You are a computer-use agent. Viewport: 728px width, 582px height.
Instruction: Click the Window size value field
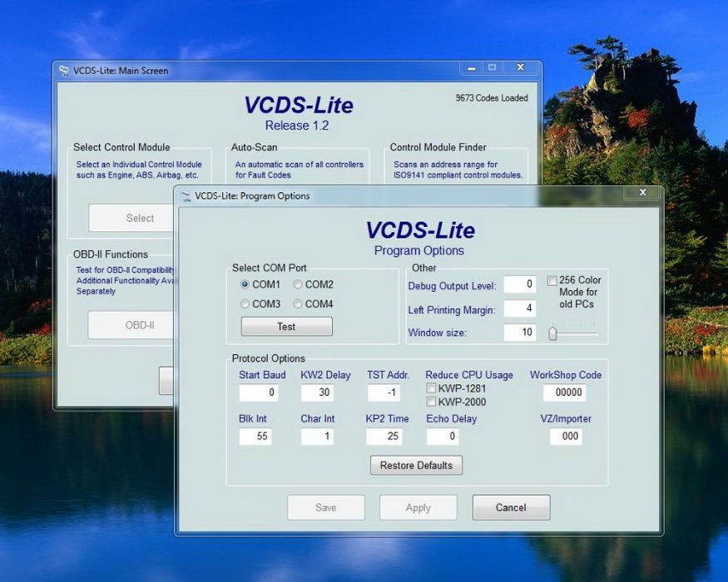(520, 333)
